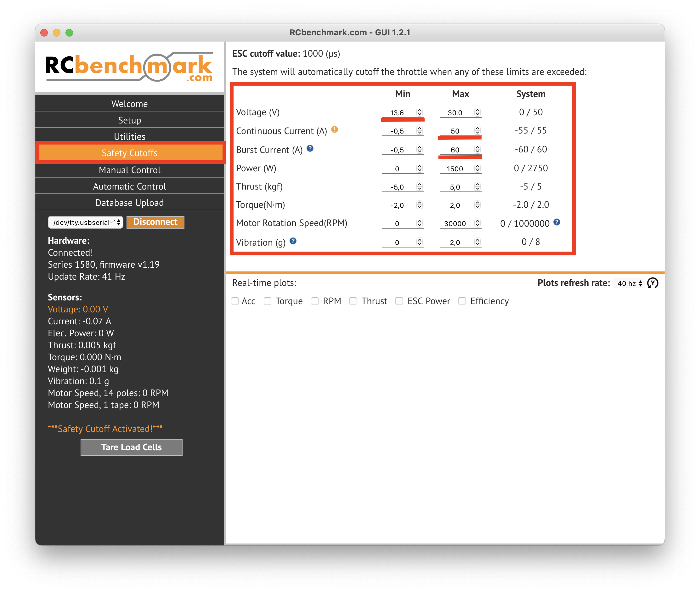Image resolution: width=700 pixels, height=592 pixels.
Task: Check the RPM plot checkbox
Action: click(x=315, y=301)
